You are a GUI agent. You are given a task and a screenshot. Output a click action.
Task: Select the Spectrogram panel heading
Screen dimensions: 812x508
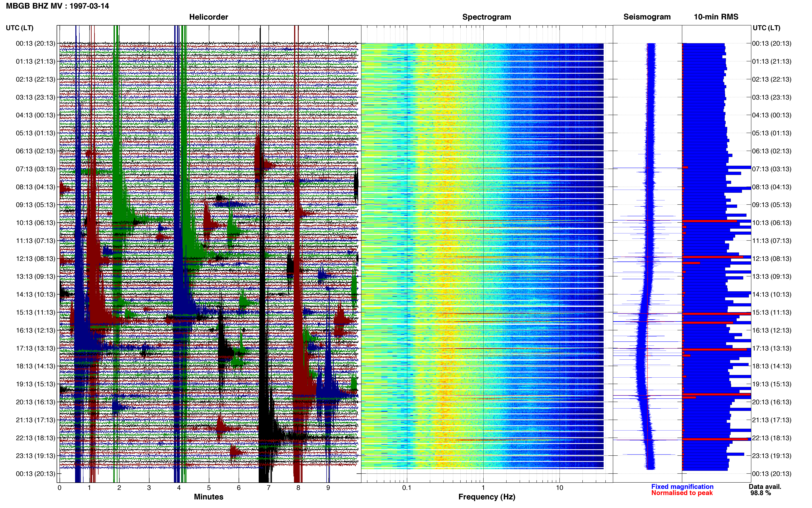[x=487, y=17]
